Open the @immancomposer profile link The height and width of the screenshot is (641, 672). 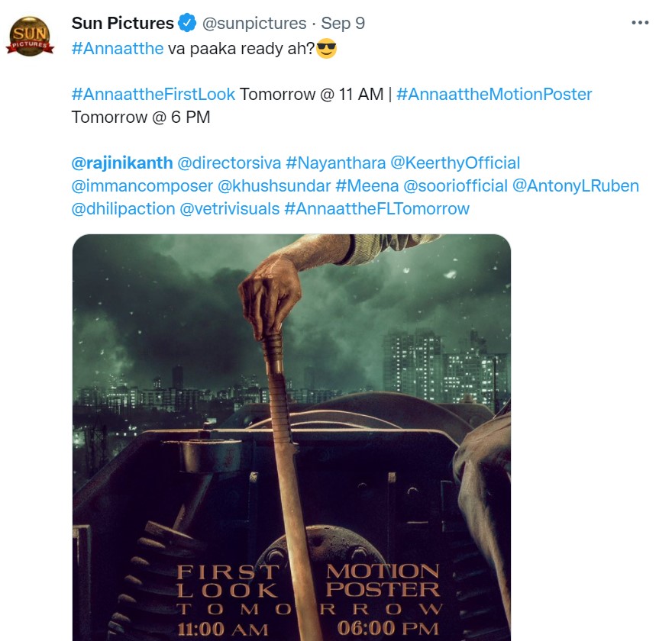coord(142,186)
